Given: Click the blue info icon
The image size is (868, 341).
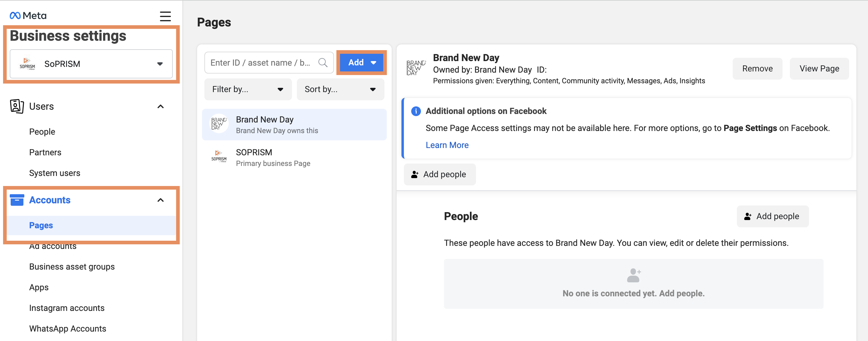Looking at the screenshot, I should tap(416, 111).
